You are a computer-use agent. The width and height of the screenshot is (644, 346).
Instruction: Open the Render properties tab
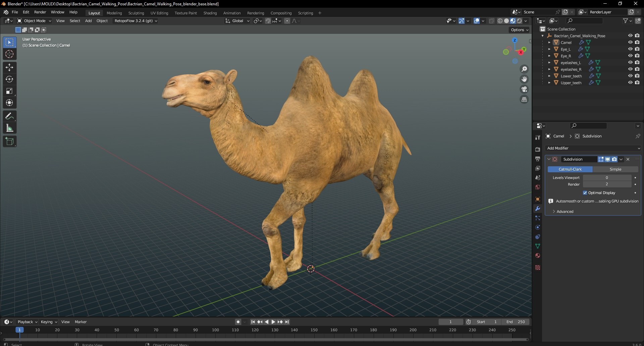click(538, 150)
